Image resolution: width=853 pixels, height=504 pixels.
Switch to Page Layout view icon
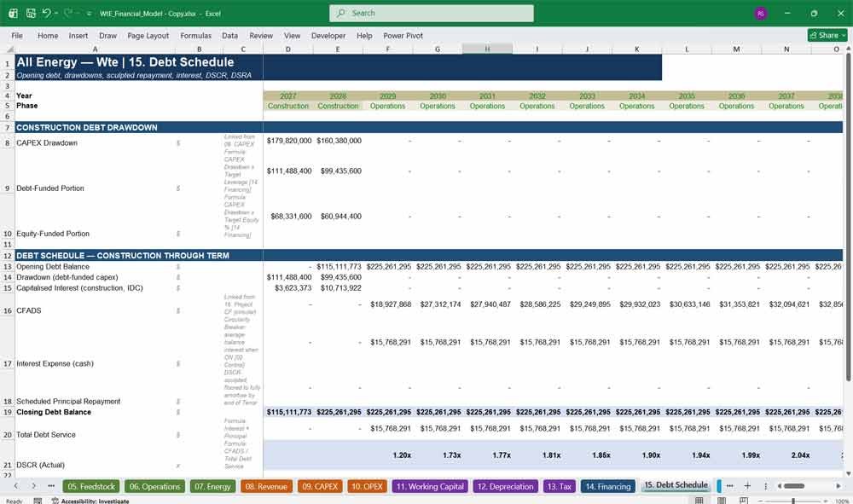point(722,501)
